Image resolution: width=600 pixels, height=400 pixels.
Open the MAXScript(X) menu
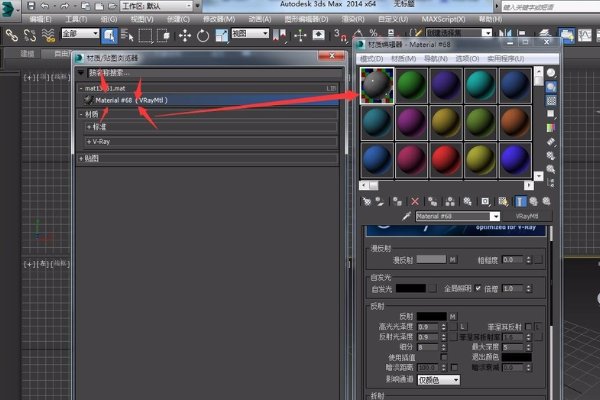click(443, 19)
